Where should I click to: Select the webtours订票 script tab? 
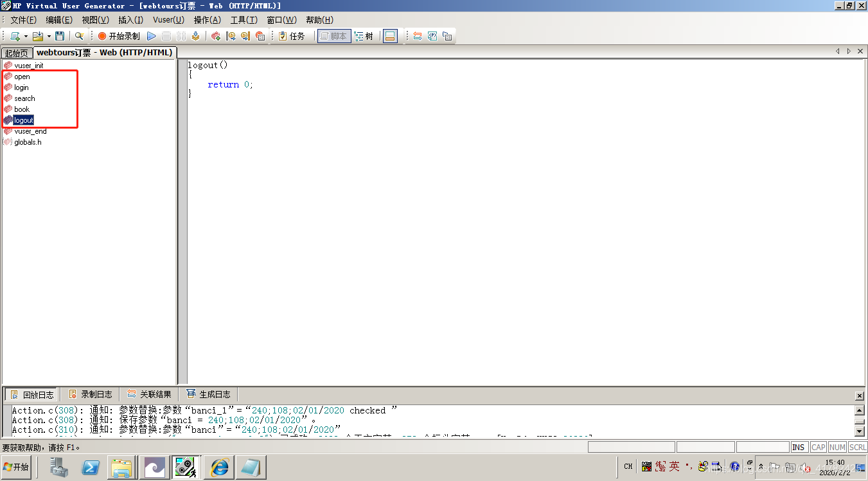[104, 52]
